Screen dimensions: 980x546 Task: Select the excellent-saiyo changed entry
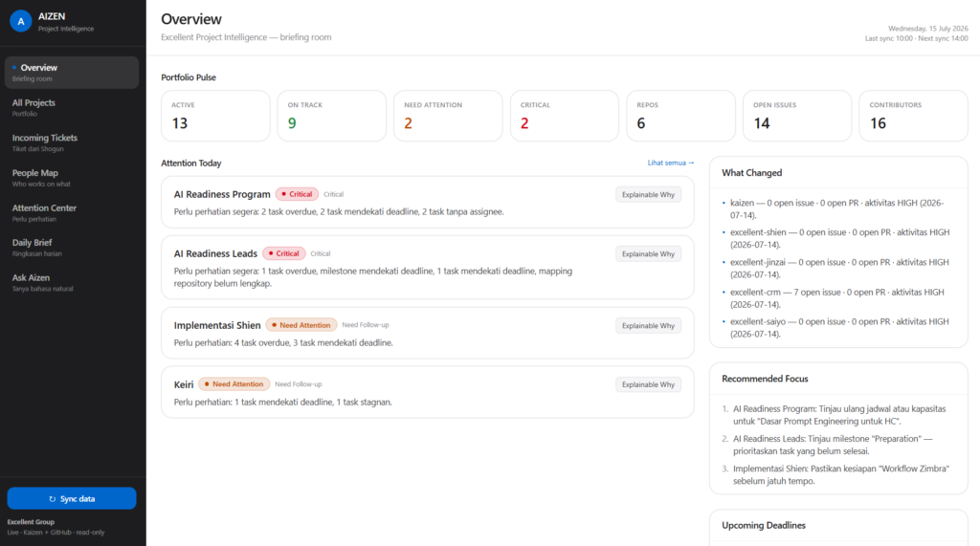tap(836, 327)
